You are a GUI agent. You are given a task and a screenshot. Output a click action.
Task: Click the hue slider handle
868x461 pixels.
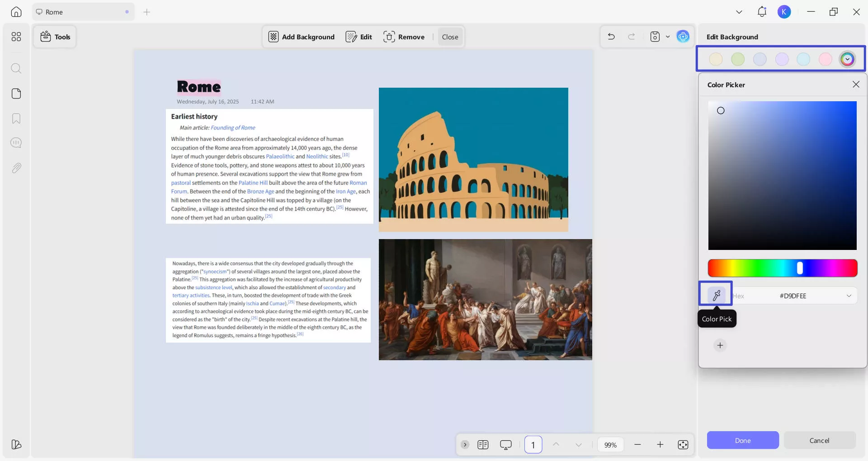[x=800, y=268]
